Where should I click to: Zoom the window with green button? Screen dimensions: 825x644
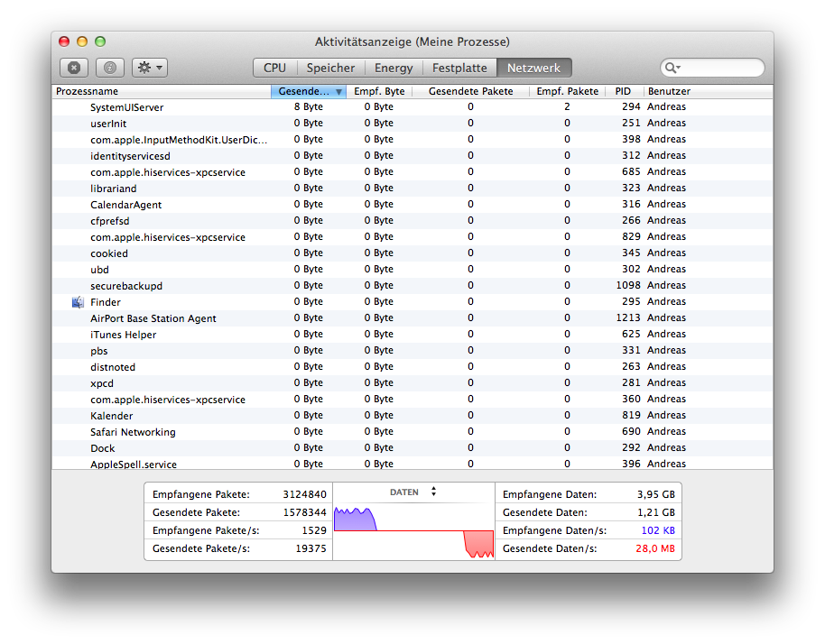point(100,41)
